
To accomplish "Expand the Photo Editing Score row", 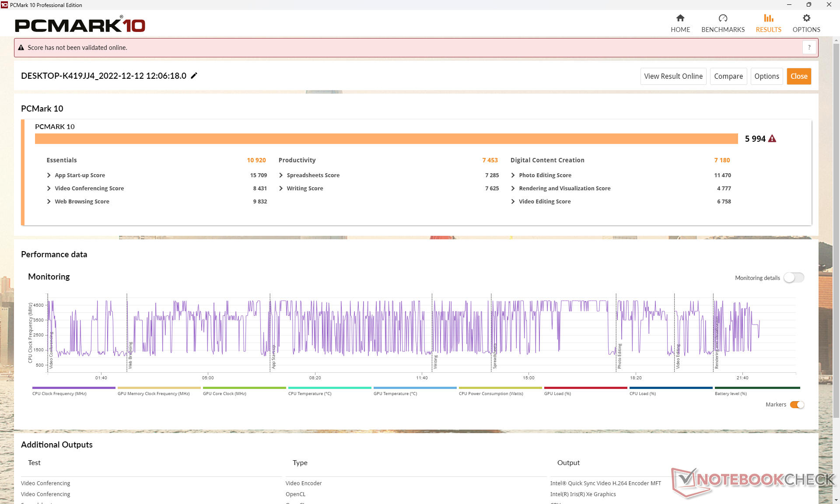I will (513, 175).
